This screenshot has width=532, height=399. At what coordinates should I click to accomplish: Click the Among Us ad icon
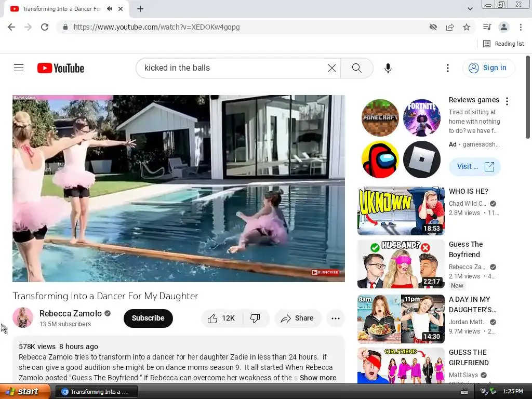click(x=380, y=159)
